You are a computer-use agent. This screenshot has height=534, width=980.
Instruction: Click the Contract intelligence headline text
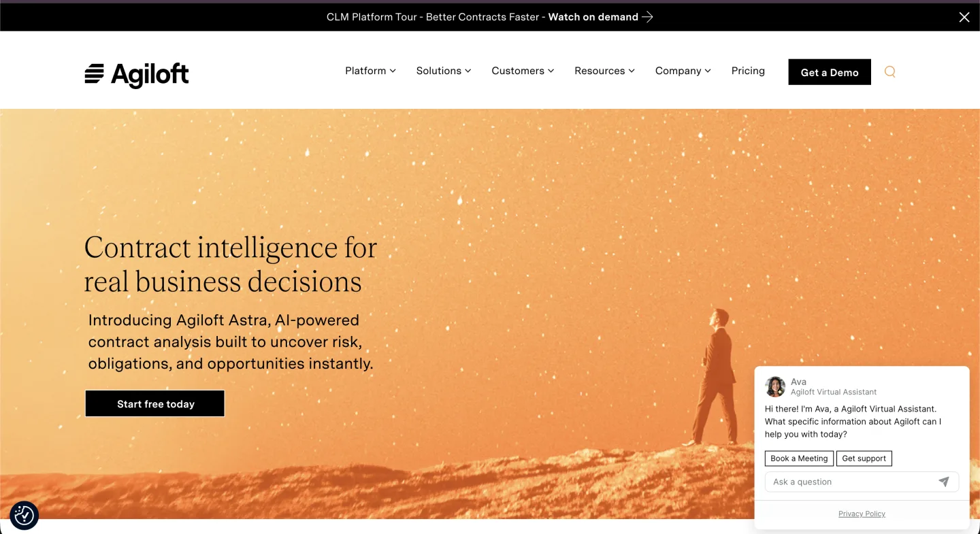231,265
